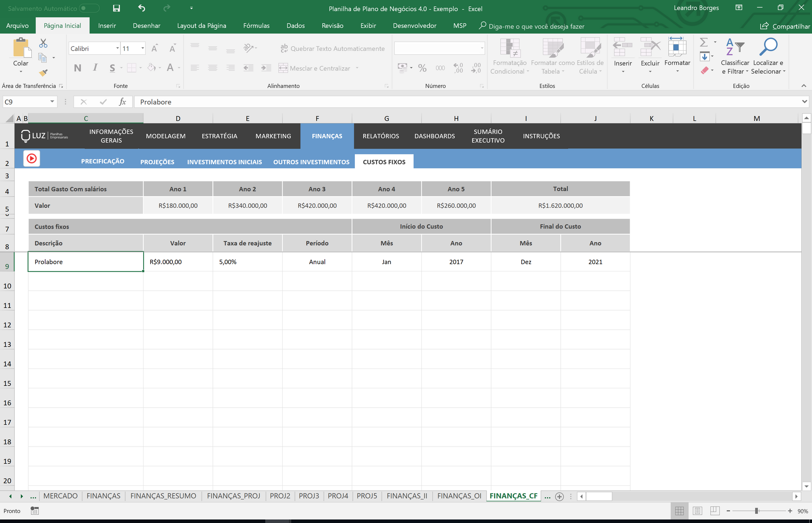Viewport: 812px width, 523px height.
Task: Click the Undo arrow icon
Action: coord(142,8)
